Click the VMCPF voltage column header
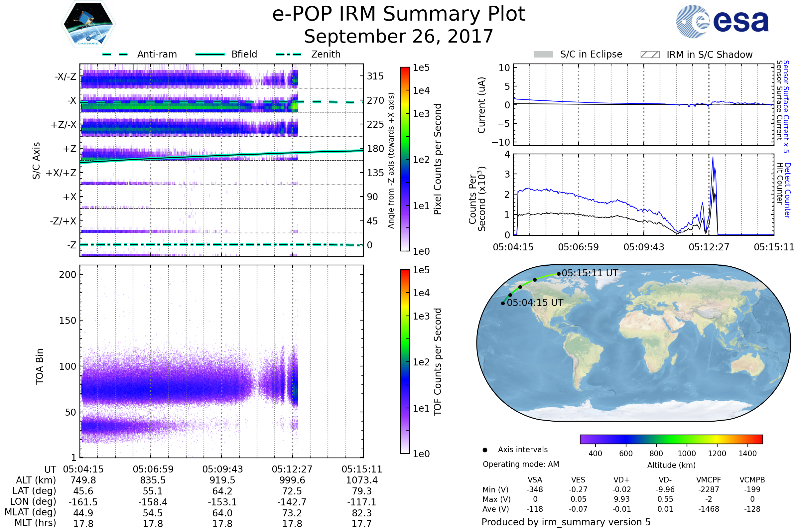 pyautogui.click(x=709, y=480)
